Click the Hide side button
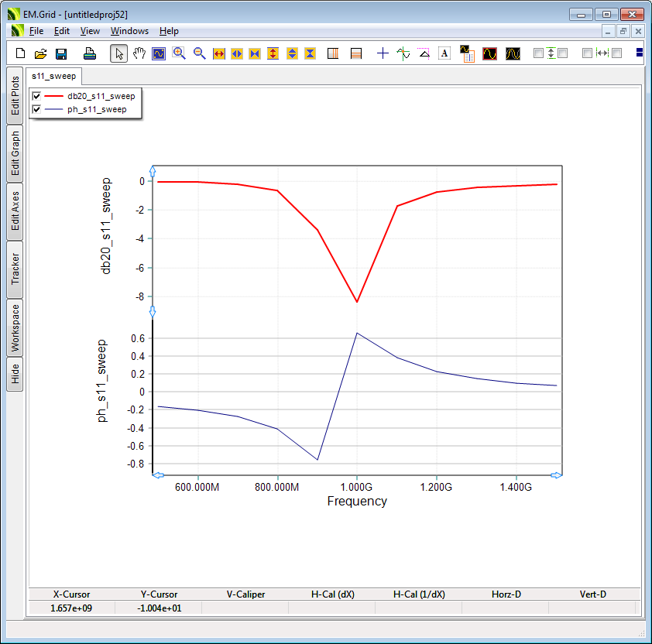Screen dimensions: 652x644 15,375
